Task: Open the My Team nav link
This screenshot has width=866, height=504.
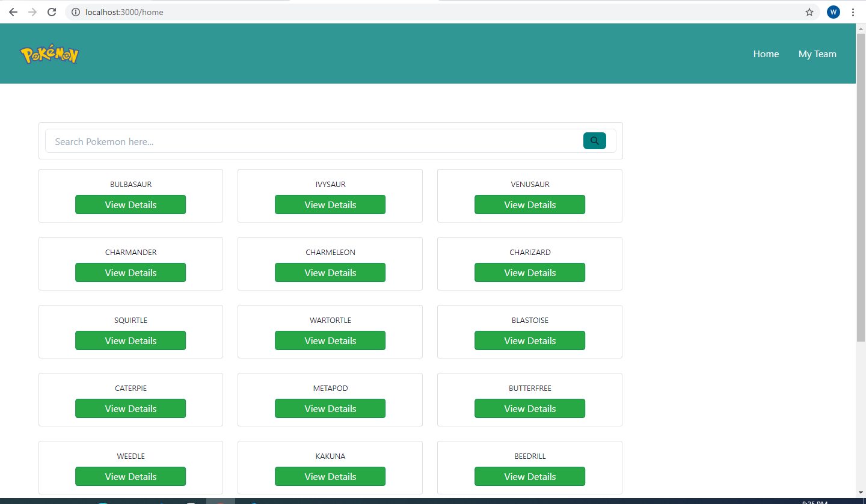Action: (x=817, y=54)
